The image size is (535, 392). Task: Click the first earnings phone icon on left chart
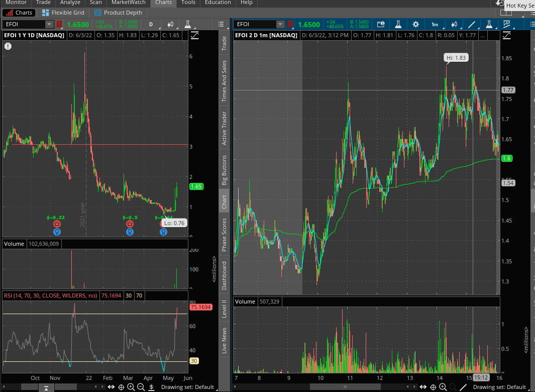pyautogui.click(x=57, y=224)
